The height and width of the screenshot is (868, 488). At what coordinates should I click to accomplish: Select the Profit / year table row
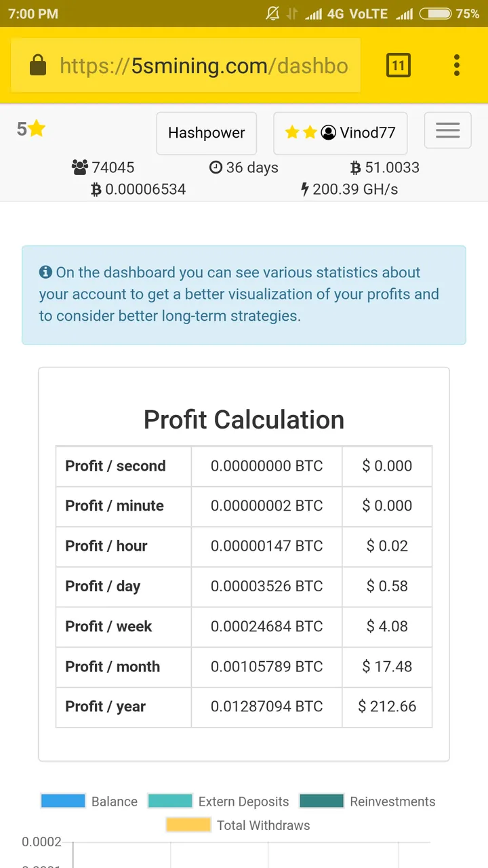click(x=244, y=707)
